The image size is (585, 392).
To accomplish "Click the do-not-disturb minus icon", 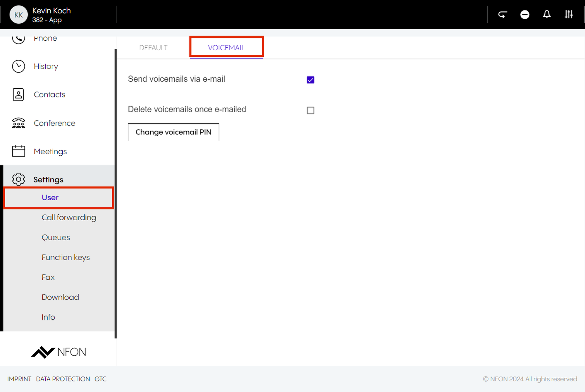I will click(525, 14).
